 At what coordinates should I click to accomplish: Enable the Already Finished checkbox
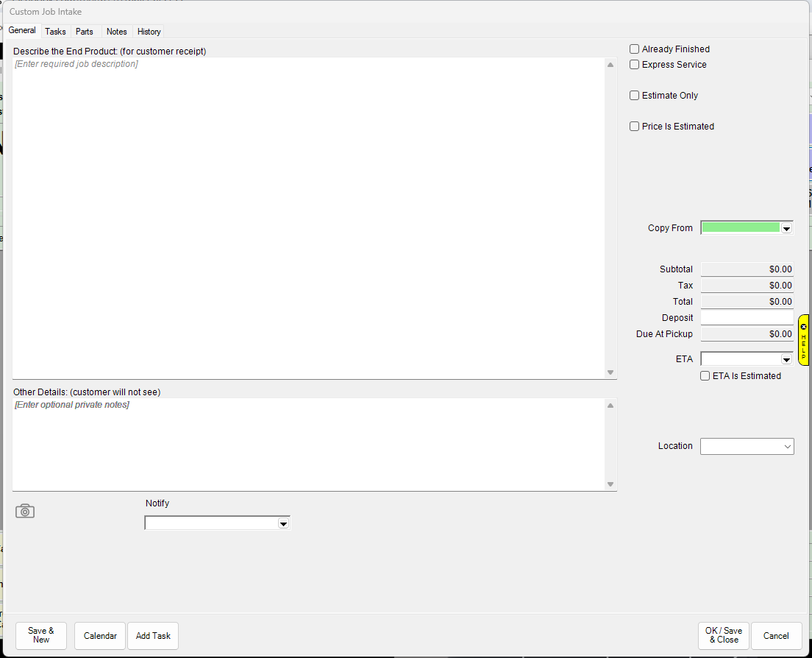[634, 49]
